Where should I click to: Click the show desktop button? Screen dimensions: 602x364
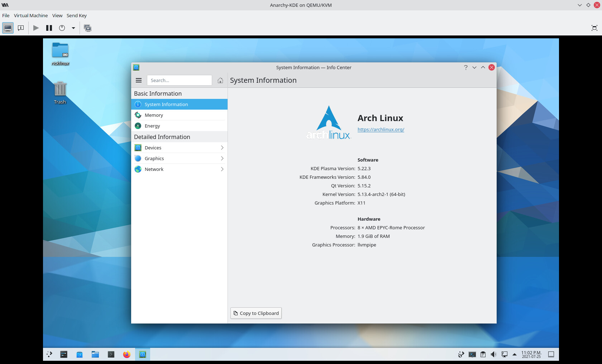[x=551, y=354]
